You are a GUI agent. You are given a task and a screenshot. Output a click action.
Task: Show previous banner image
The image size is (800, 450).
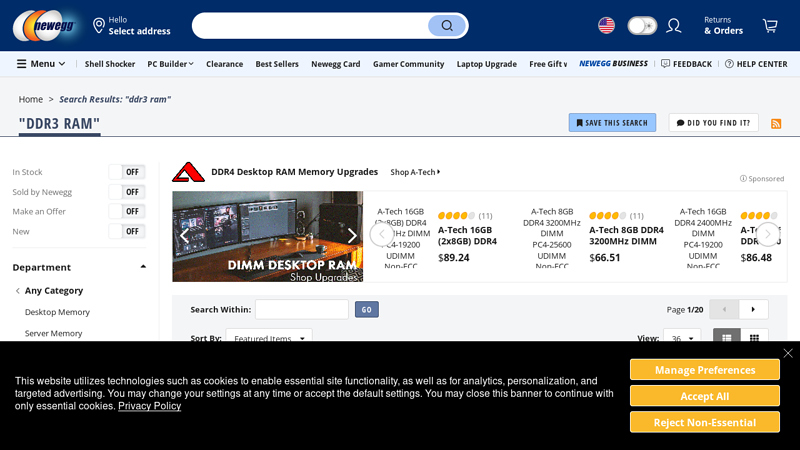click(x=185, y=236)
